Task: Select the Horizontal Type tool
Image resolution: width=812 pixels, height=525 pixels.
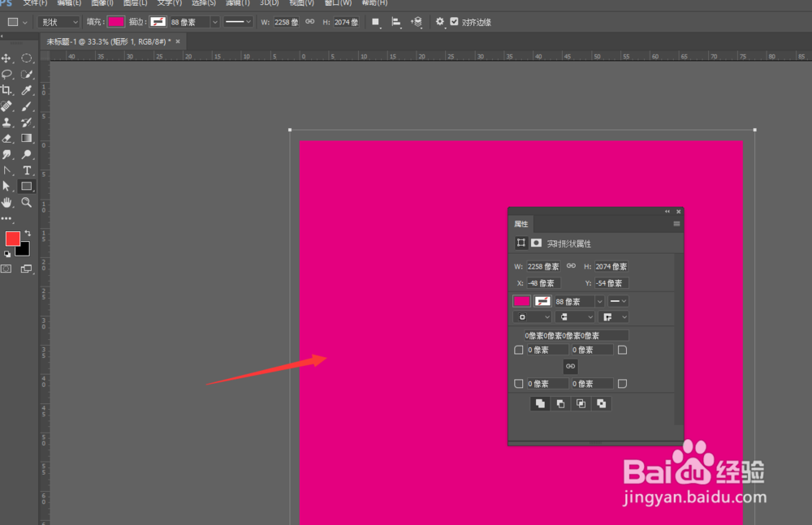Action: coord(27,170)
